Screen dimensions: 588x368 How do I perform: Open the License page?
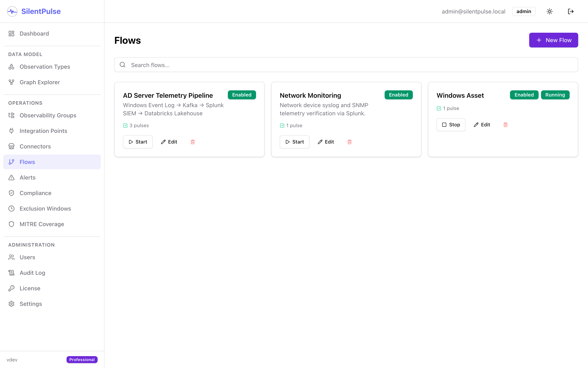point(52,288)
